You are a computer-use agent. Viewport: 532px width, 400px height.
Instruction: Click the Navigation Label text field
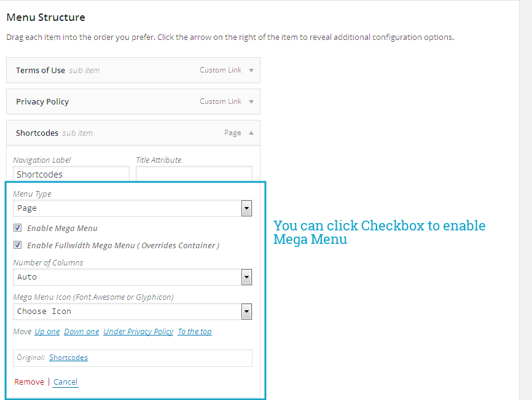click(x=71, y=175)
